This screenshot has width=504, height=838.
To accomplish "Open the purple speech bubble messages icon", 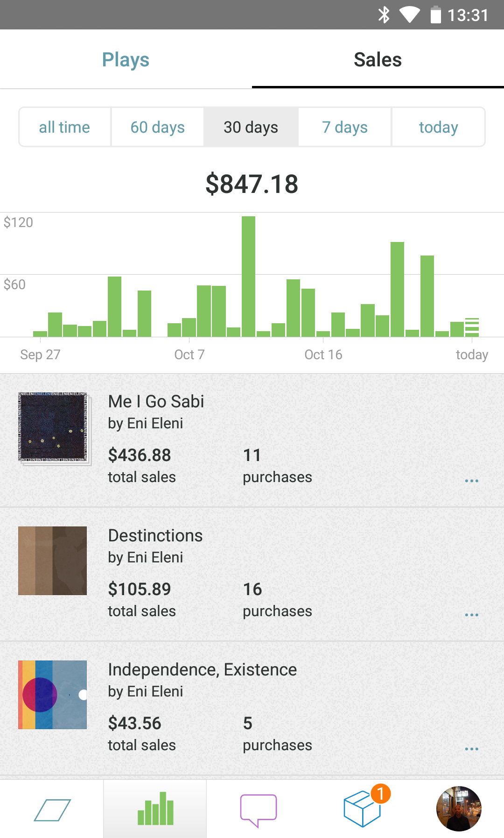I will pyautogui.click(x=259, y=810).
